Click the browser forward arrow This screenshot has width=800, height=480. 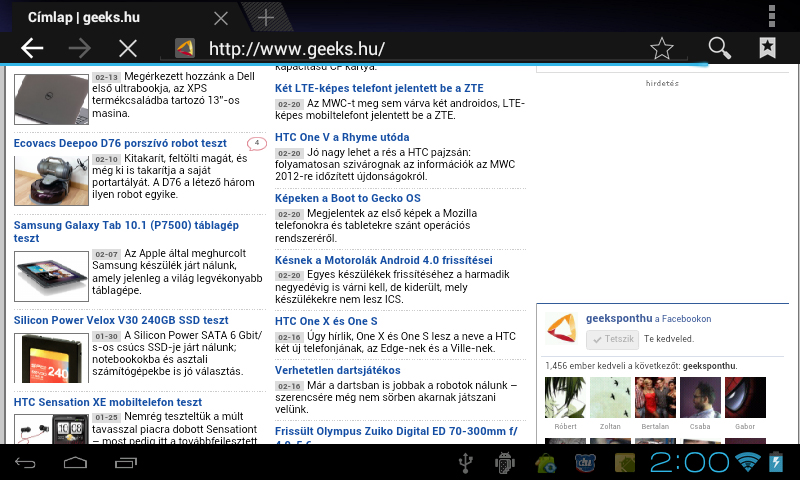80,48
